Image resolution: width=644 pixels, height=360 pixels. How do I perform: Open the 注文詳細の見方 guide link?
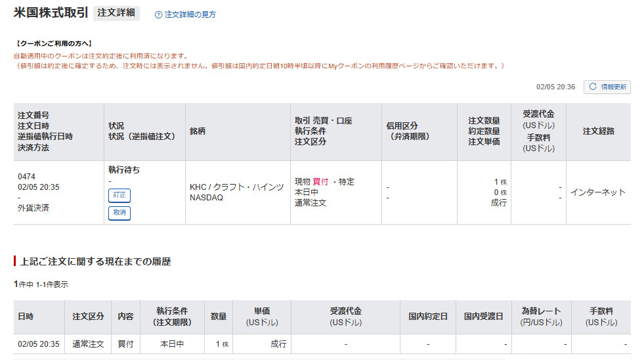190,14
